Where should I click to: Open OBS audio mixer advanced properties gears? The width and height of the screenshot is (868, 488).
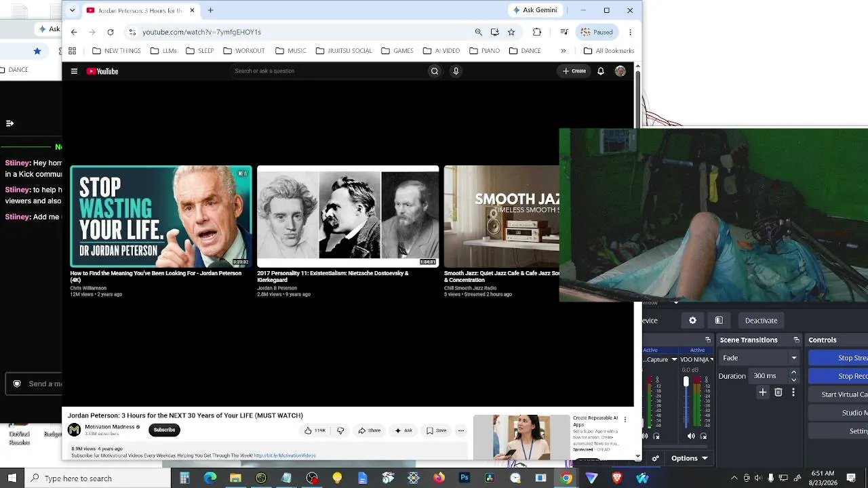[x=655, y=458]
